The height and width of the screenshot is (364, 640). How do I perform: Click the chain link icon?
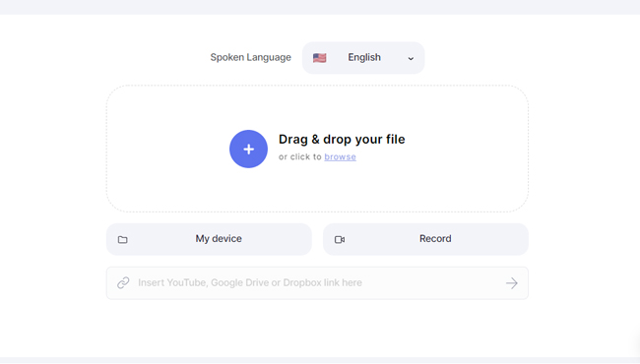tap(123, 283)
